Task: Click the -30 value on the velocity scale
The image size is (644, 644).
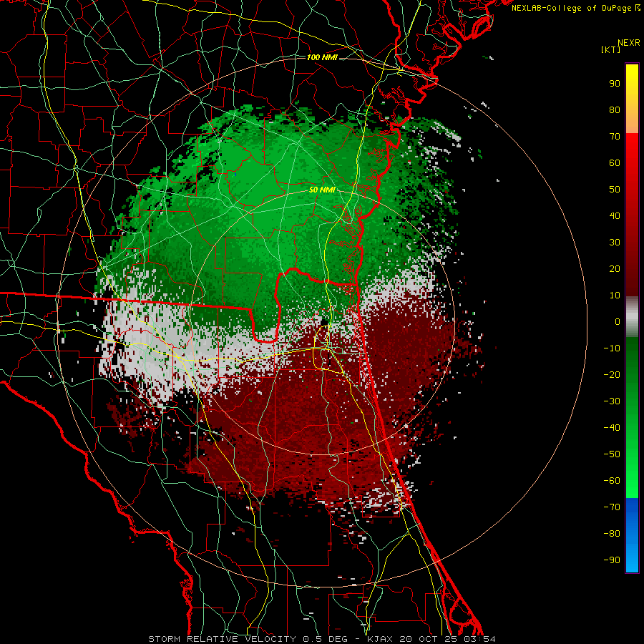Action: tap(612, 401)
